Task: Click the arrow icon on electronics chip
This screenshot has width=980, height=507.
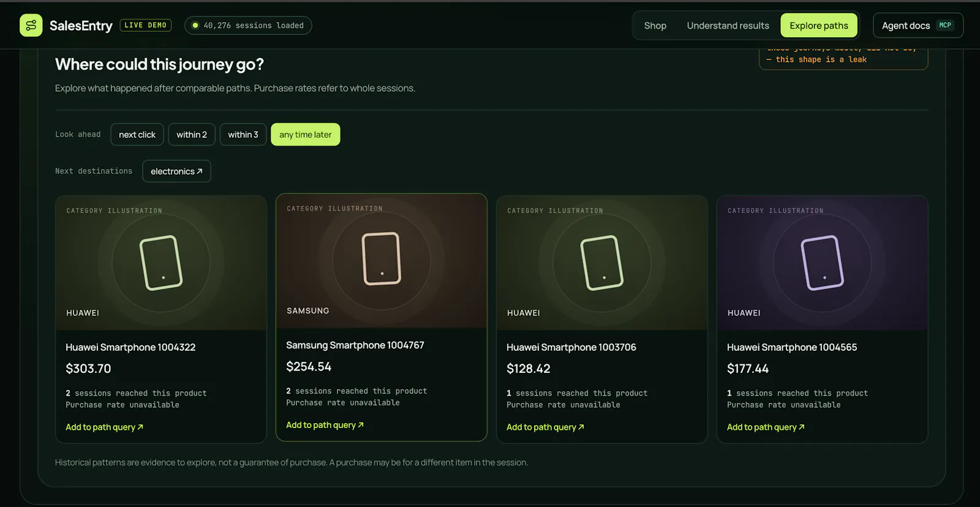Action: pos(199,171)
